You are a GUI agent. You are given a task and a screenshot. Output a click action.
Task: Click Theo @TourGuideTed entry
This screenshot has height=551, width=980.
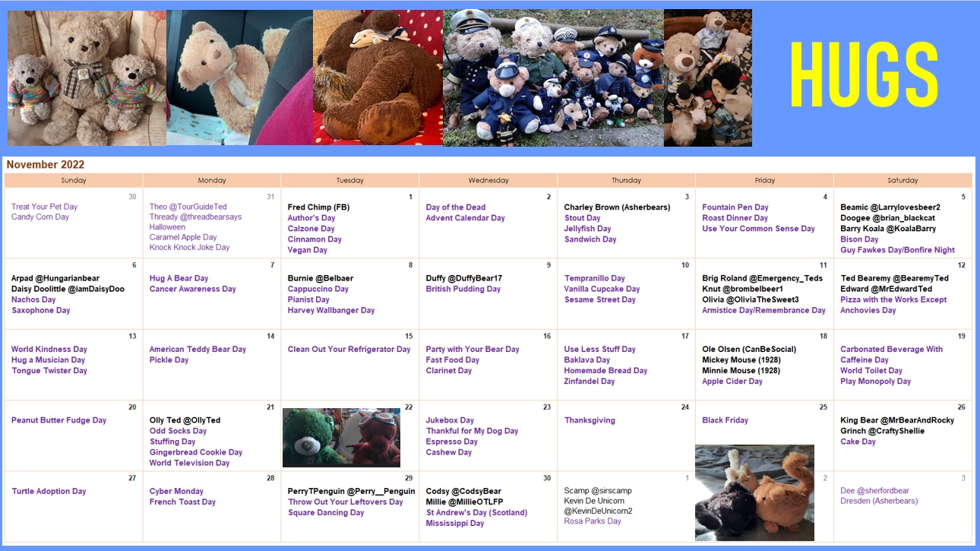tap(188, 207)
